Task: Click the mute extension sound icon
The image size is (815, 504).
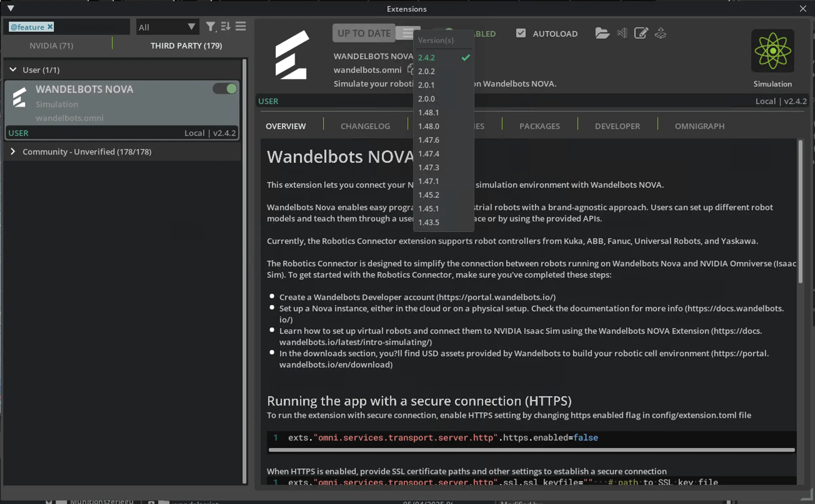Action: point(622,33)
